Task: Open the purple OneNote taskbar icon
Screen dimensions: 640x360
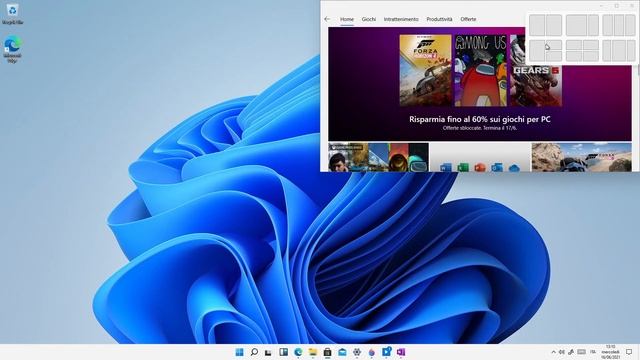Action: point(401,352)
